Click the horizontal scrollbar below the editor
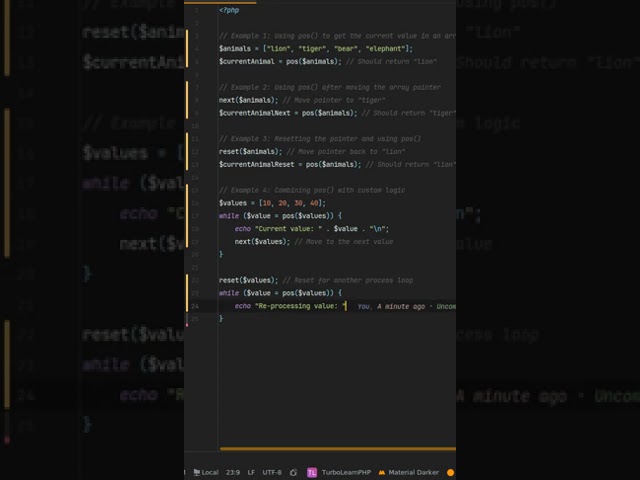Viewport: 640px width, 480px height. pos(338,449)
